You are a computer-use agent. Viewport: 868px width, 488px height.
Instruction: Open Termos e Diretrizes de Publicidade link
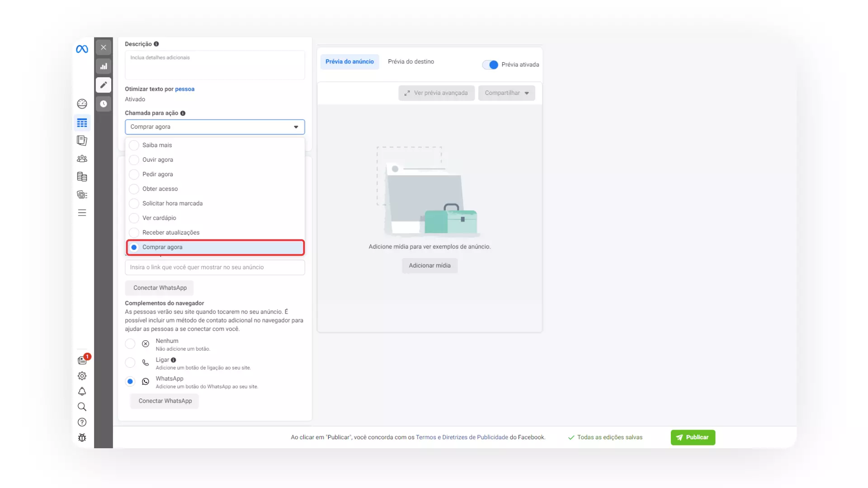[x=462, y=437]
